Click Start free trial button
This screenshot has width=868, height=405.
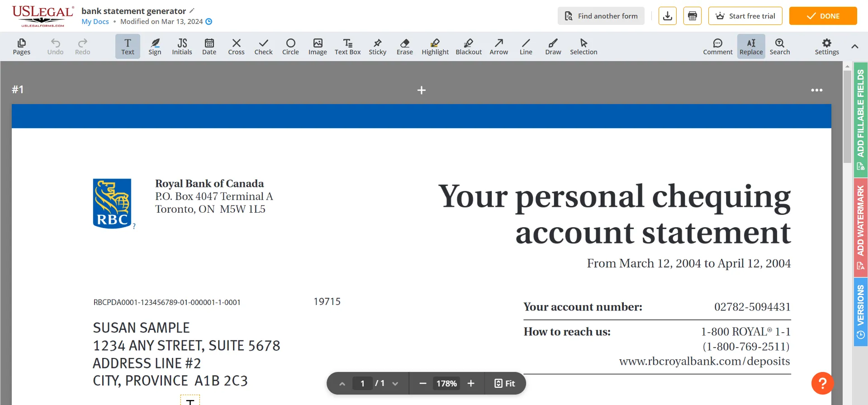point(745,16)
